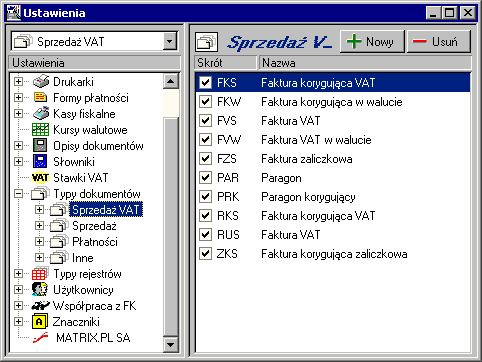Click the Usuń button
This screenshot has height=362, width=482.
pyautogui.click(x=439, y=42)
